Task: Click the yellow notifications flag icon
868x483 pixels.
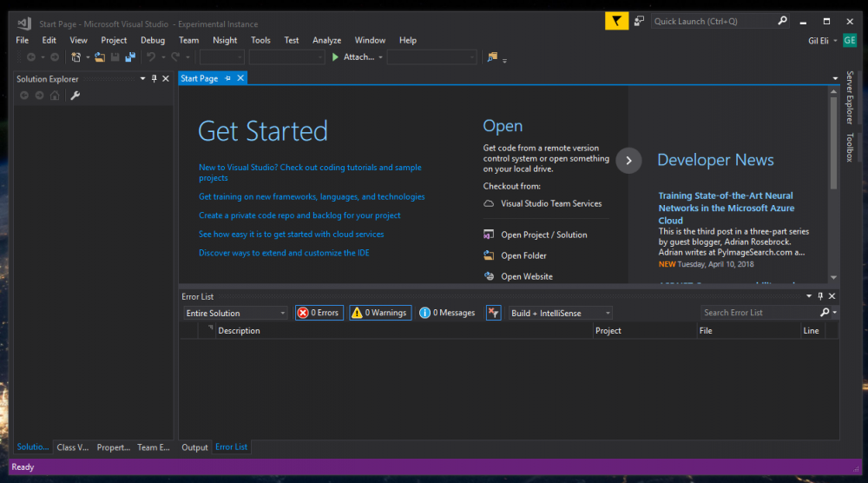Action: 616,21
